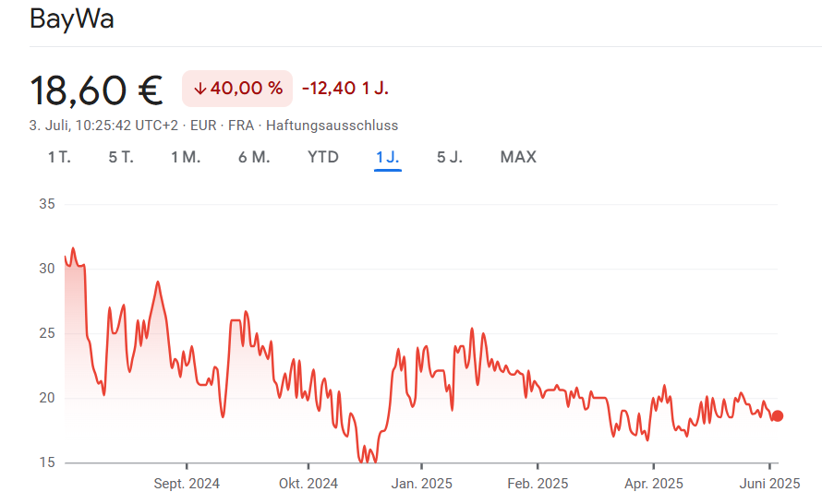Click the 20 y-axis value
The width and height of the screenshot is (822, 504).
click(x=47, y=398)
